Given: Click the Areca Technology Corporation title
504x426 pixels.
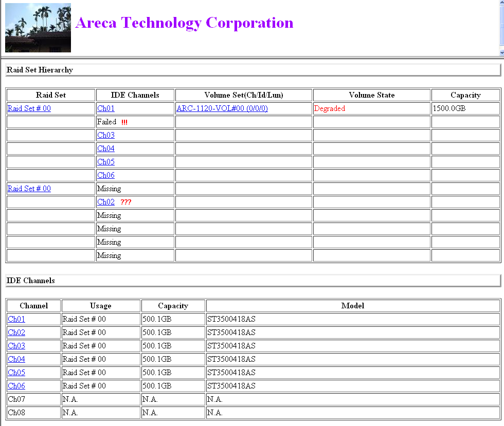Looking at the screenshot, I should coord(184,23).
